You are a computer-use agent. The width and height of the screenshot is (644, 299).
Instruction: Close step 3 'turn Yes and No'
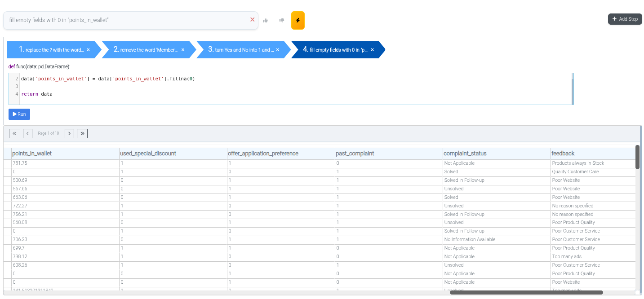(x=277, y=50)
